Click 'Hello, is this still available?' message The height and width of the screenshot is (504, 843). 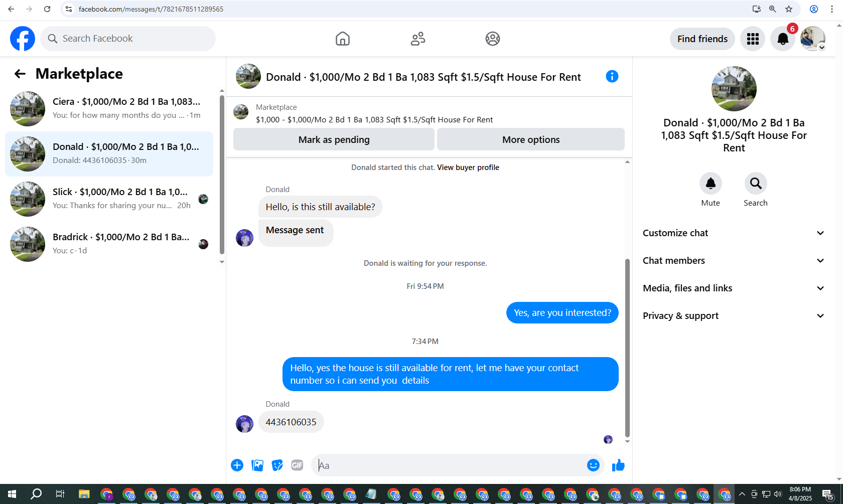coord(321,207)
